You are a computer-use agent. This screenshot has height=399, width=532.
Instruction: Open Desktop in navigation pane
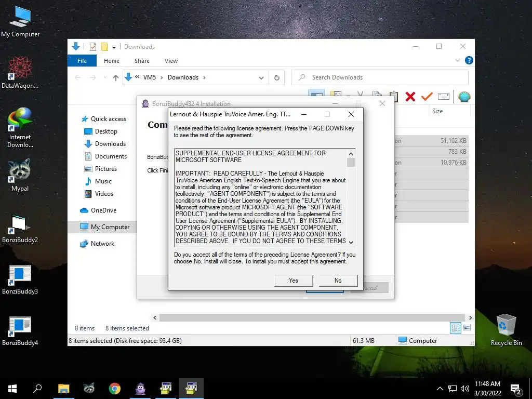click(x=101, y=131)
